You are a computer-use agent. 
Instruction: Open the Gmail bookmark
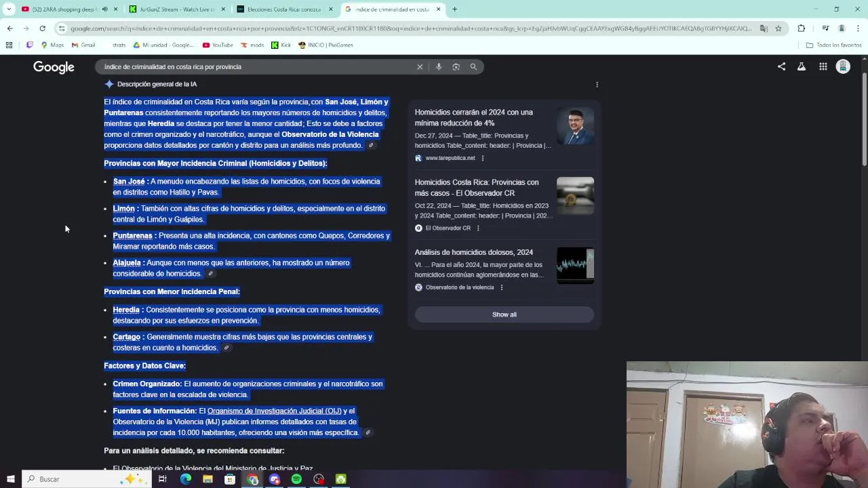pos(83,45)
